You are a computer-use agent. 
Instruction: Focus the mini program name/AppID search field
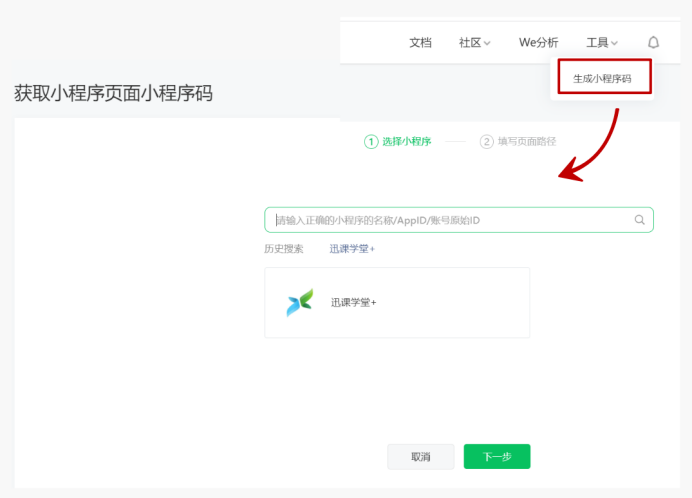(459, 220)
